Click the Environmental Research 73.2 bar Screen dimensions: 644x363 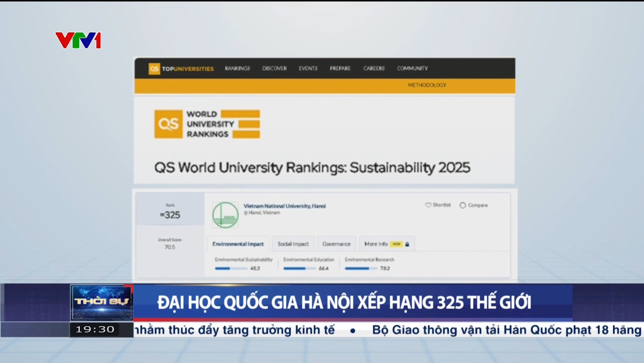(x=361, y=269)
